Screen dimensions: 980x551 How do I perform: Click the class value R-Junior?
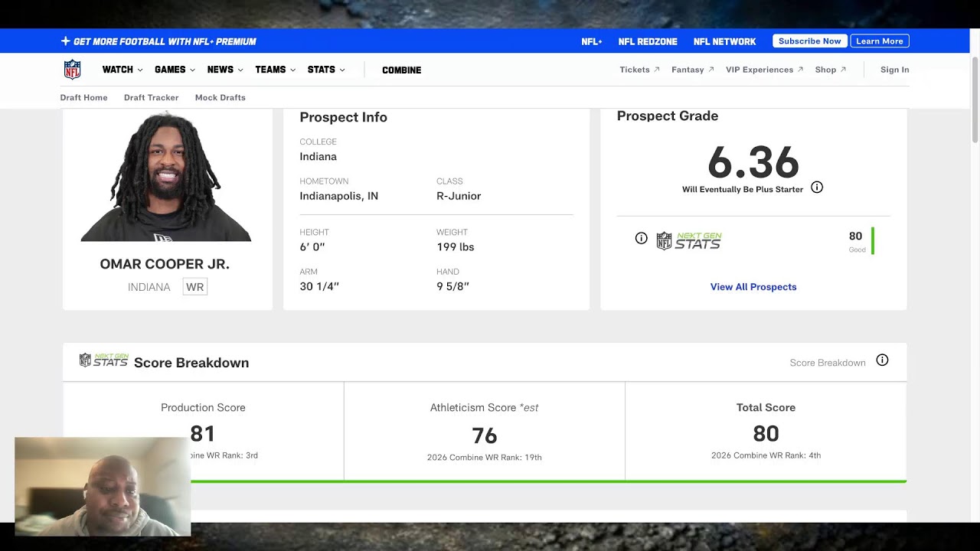(459, 196)
